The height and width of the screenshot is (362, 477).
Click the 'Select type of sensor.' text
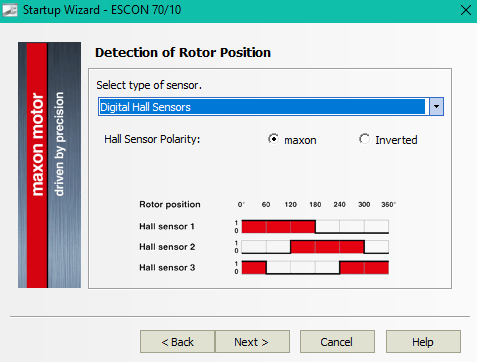pos(149,85)
